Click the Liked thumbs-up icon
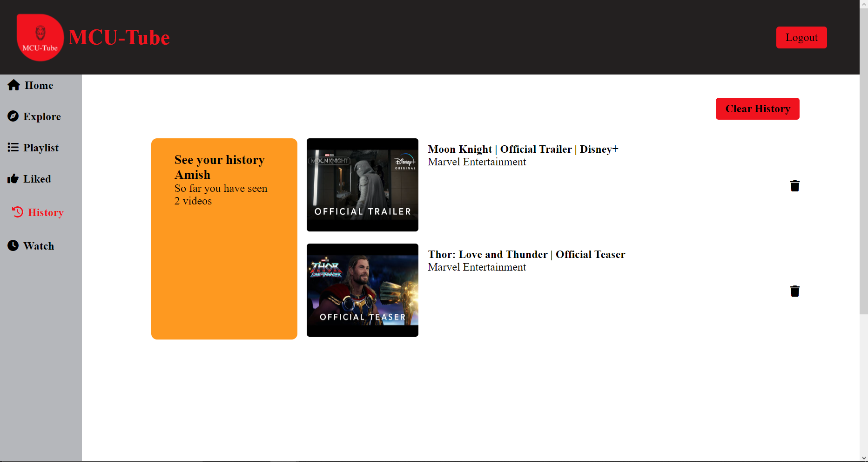The image size is (868, 462). (x=13, y=178)
